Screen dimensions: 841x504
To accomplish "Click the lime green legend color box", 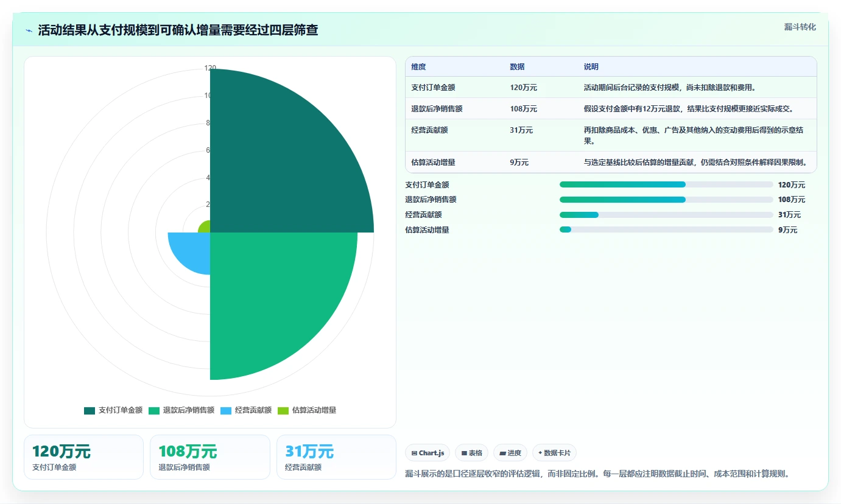I will click(283, 410).
